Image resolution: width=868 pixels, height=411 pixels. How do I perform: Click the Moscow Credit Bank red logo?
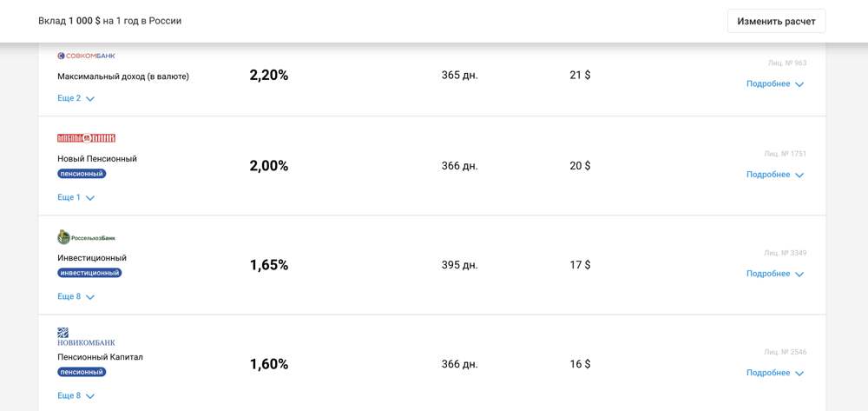(86, 138)
